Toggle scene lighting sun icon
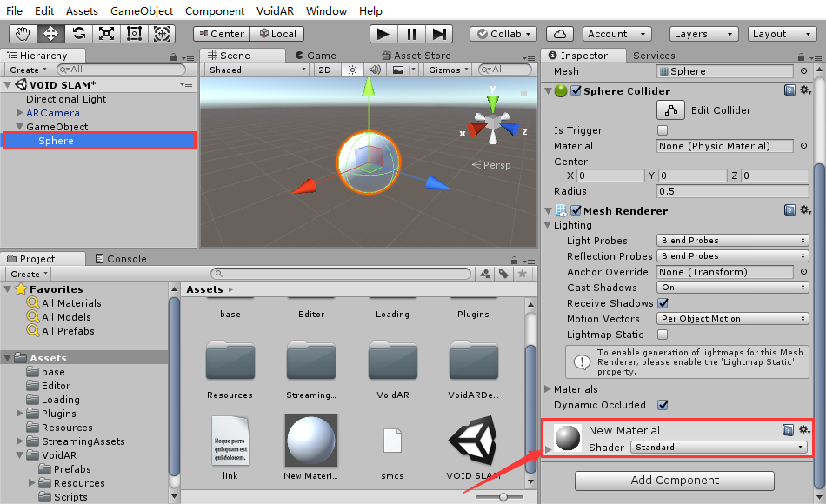Viewport: 826px width, 504px height. [352, 70]
